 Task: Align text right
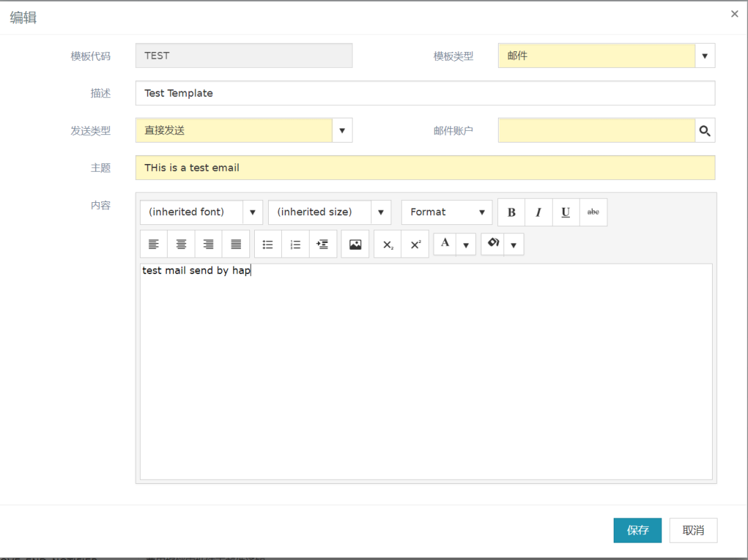[208, 244]
